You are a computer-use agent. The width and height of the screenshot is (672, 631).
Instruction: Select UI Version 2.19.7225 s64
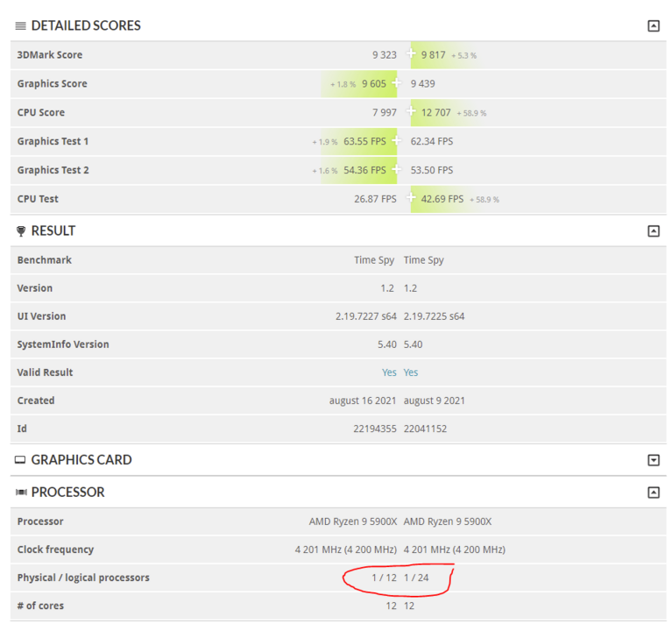(435, 316)
